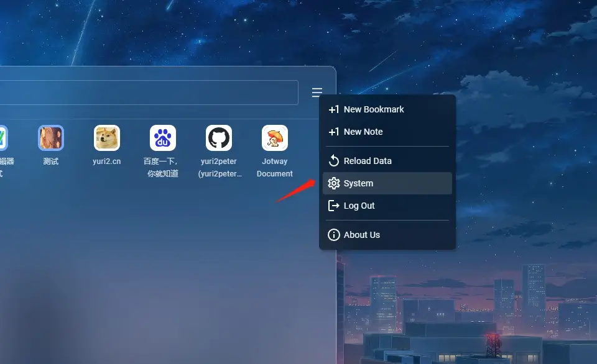
Task: Open the yuri2peter bookmark text link
Action: (x=219, y=168)
